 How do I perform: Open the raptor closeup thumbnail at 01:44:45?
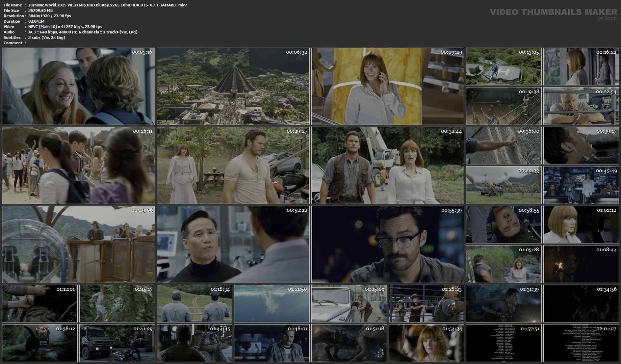195,343
